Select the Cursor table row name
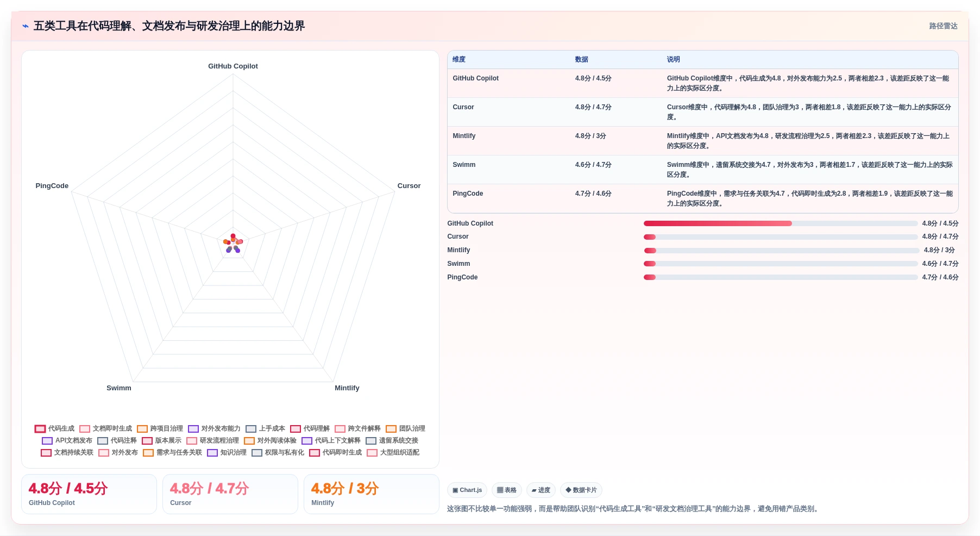This screenshot has height=536, width=980. click(x=463, y=107)
